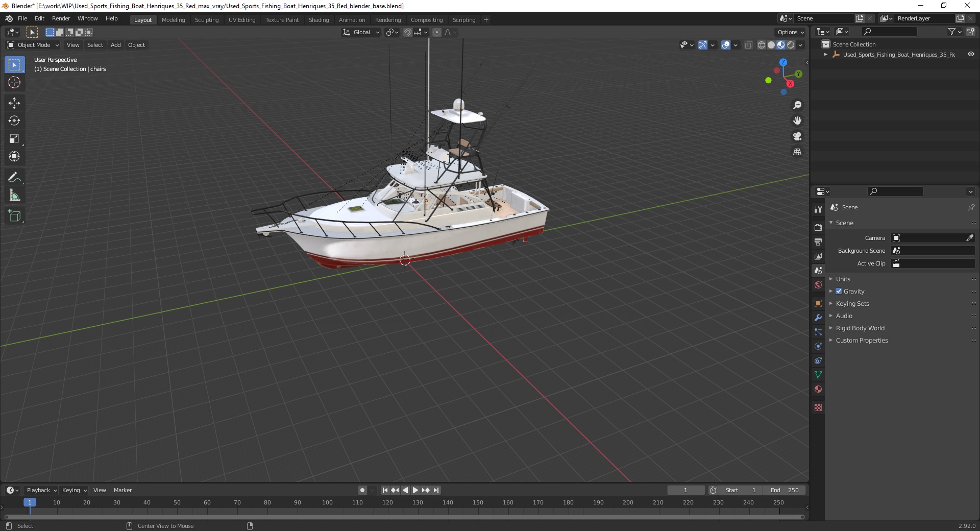The height and width of the screenshot is (531, 980).
Task: Select the Move tool
Action: pyautogui.click(x=14, y=103)
